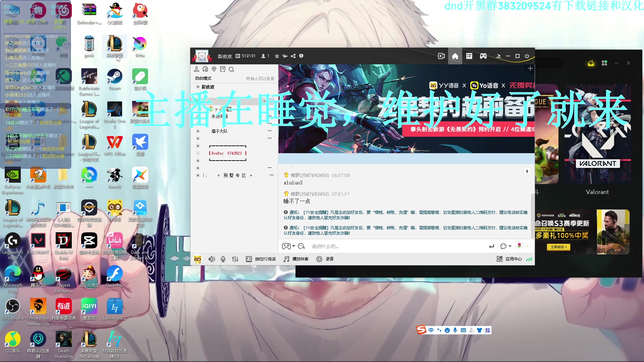This screenshot has width=644, height=362.
Task: Click the crown icon in background window
Action: coord(591,63)
